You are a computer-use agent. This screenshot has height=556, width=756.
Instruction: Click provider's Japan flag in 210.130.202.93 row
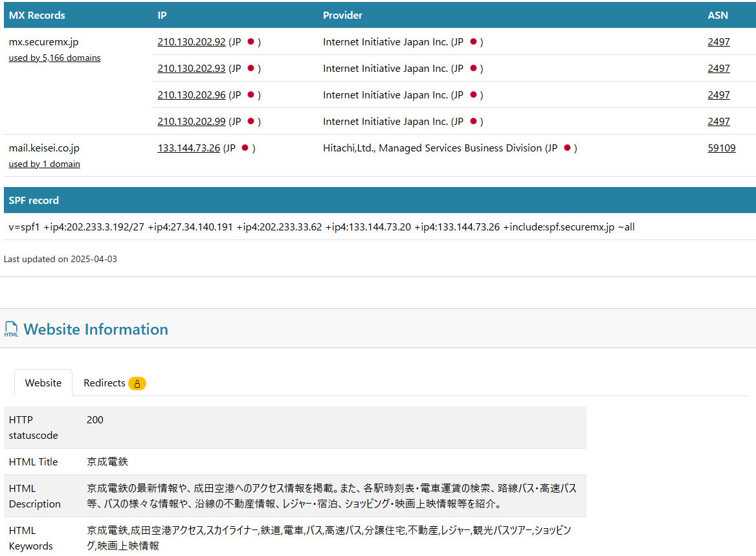pyautogui.click(x=473, y=69)
